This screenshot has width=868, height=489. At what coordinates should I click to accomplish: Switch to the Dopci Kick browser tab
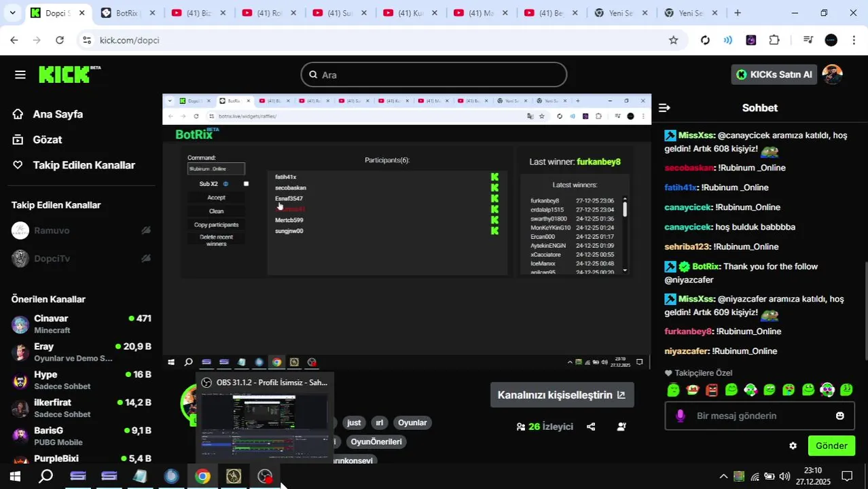click(58, 13)
